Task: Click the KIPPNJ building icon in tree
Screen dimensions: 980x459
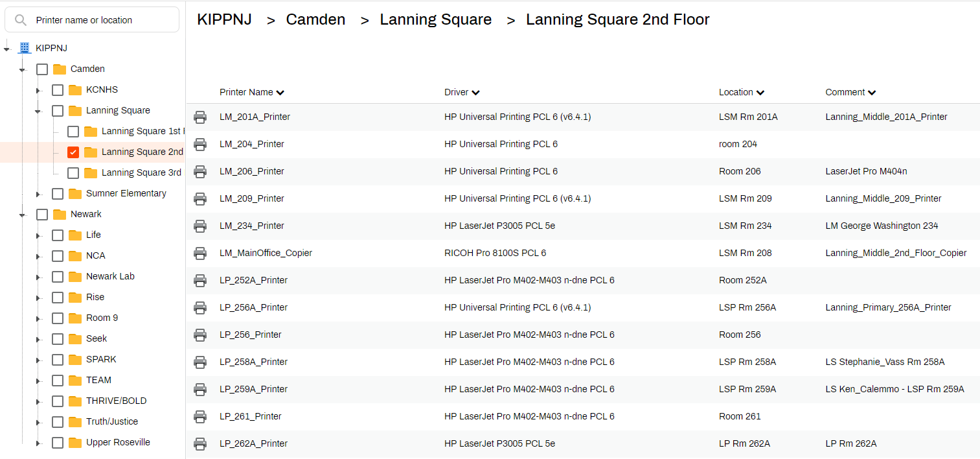Action: [25, 48]
